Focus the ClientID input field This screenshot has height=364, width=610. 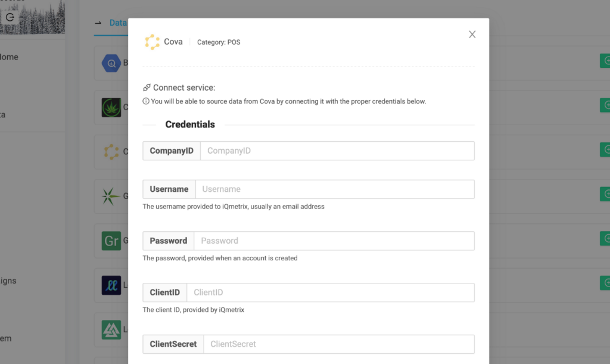click(330, 293)
